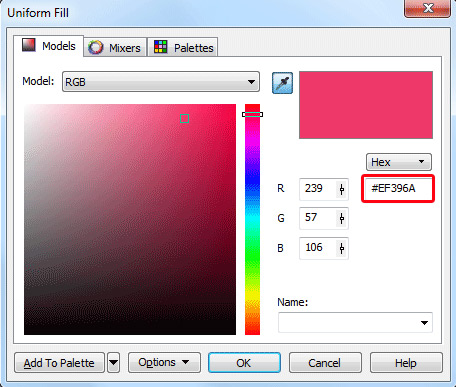The height and width of the screenshot is (387, 456).
Task: Confirm with the OK button
Action: pyautogui.click(x=244, y=363)
